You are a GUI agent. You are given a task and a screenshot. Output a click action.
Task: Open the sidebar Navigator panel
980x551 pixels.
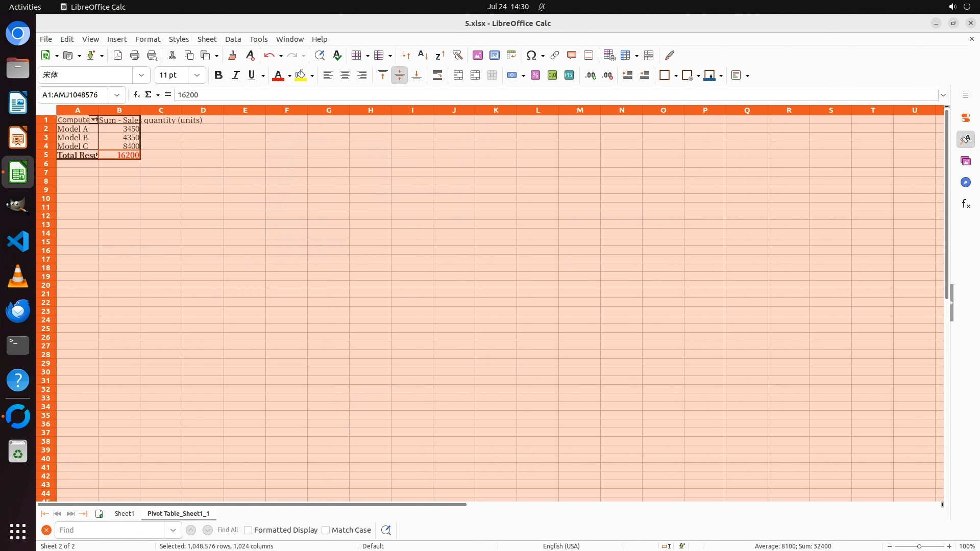pos(966,183)
